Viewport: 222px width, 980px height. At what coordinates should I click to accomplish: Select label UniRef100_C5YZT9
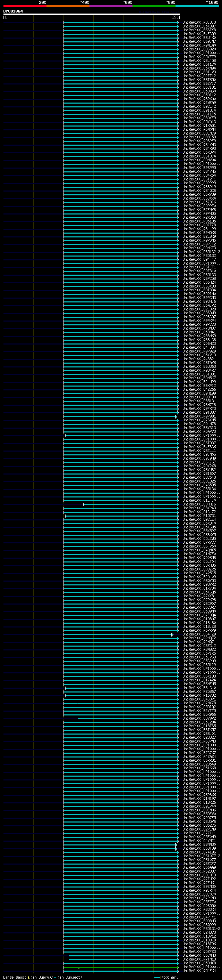pyautogui.click(x=199, y=57)
